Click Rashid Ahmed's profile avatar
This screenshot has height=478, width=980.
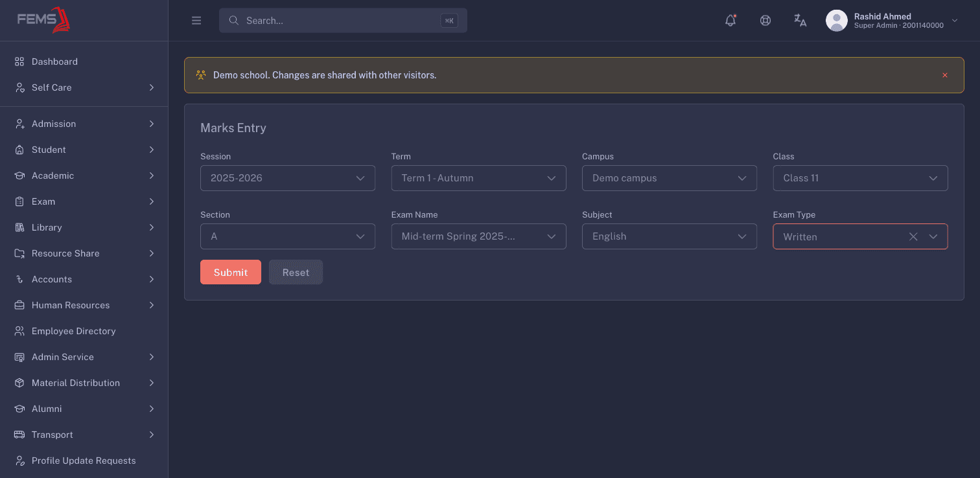(x=837, y=21)
